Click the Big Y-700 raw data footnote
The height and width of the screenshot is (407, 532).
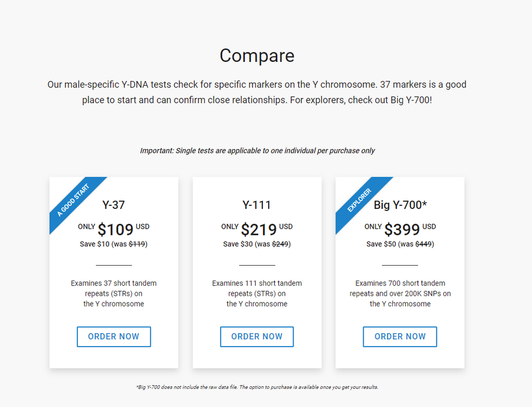(x=257, y=387)
